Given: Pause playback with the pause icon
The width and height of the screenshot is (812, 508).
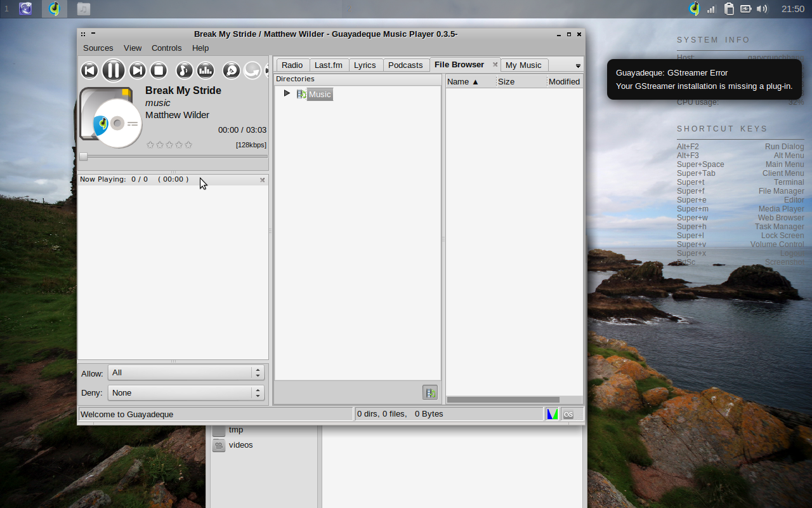Looking at the screenshot, I should tap(114, 70).
